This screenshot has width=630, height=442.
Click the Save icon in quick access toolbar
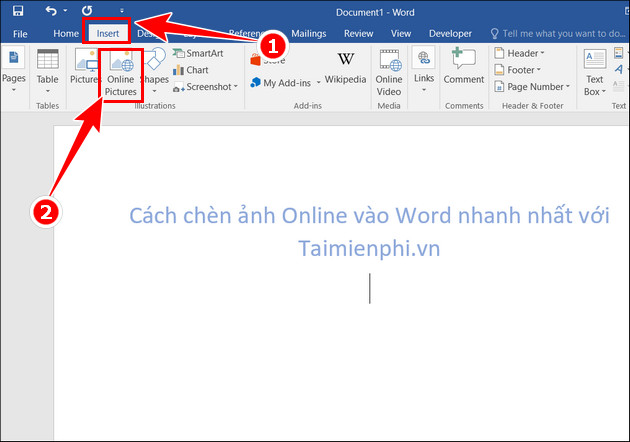point(18,10)
